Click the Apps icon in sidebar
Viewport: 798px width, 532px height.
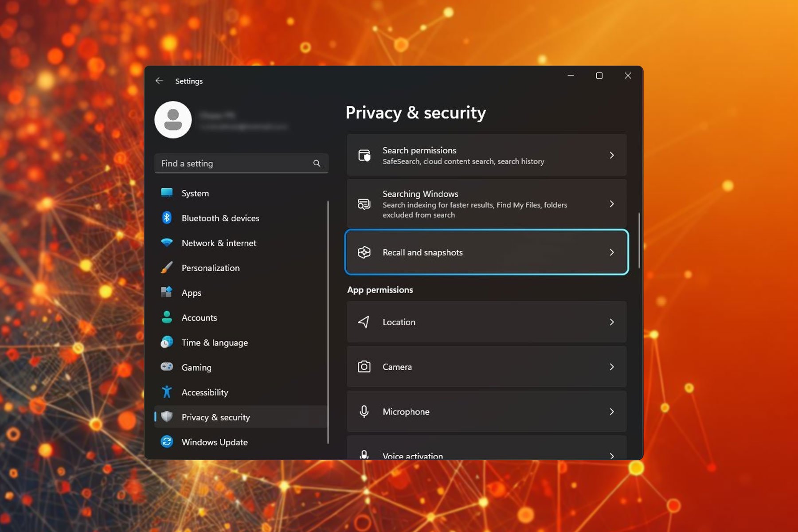click(x=167, y=292)
